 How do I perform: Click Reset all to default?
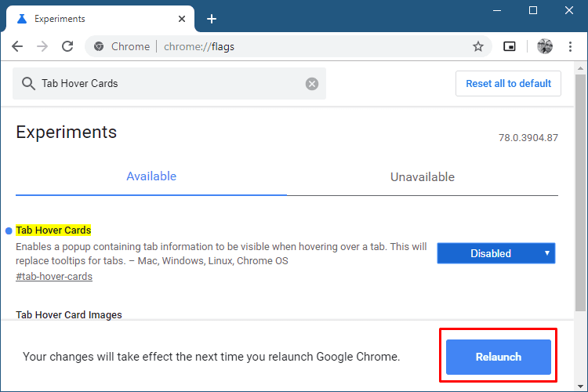point(508,83)
